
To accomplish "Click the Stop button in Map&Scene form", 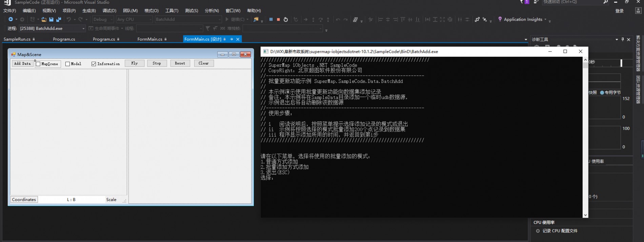I will click(x=157, y=63).
